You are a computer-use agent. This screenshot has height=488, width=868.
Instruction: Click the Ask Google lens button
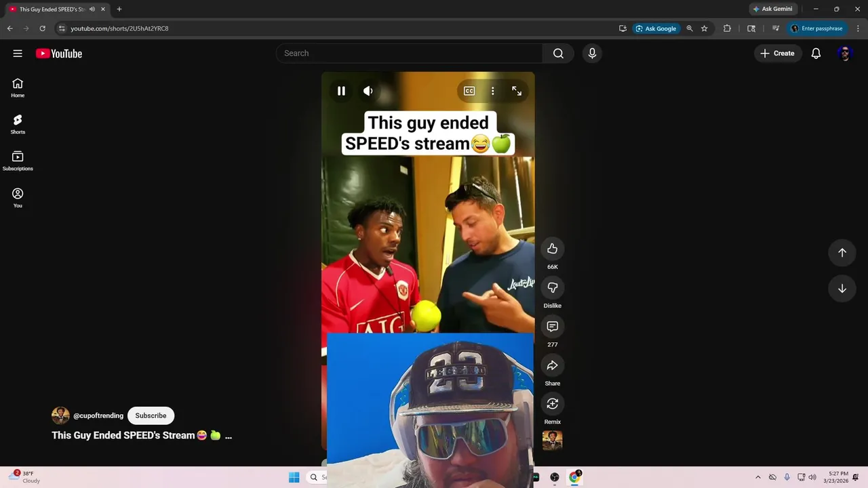click(x=656, y=28)
